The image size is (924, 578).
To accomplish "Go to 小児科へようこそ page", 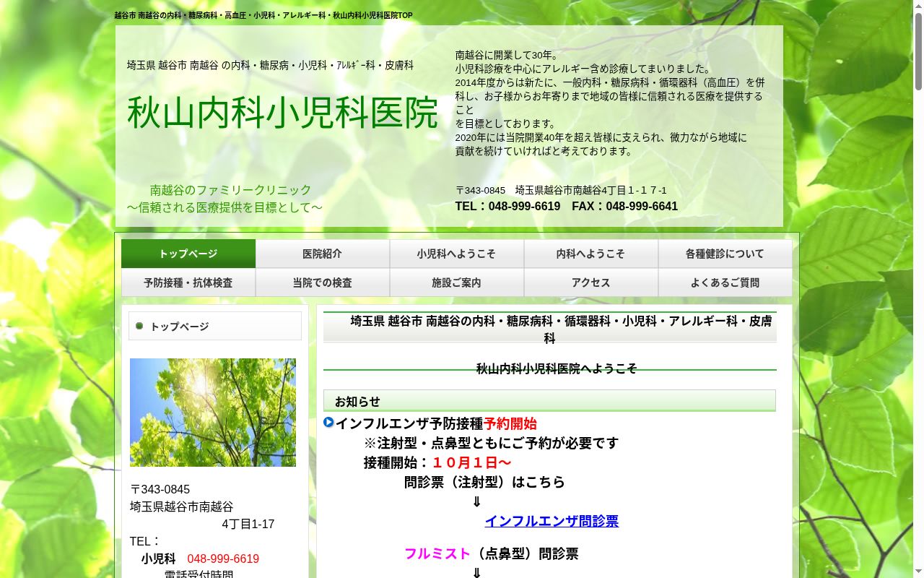I will [x=457, y=254].
